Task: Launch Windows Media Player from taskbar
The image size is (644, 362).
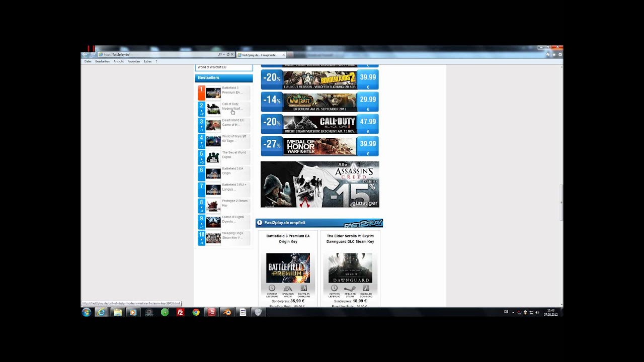Action: 133,312
